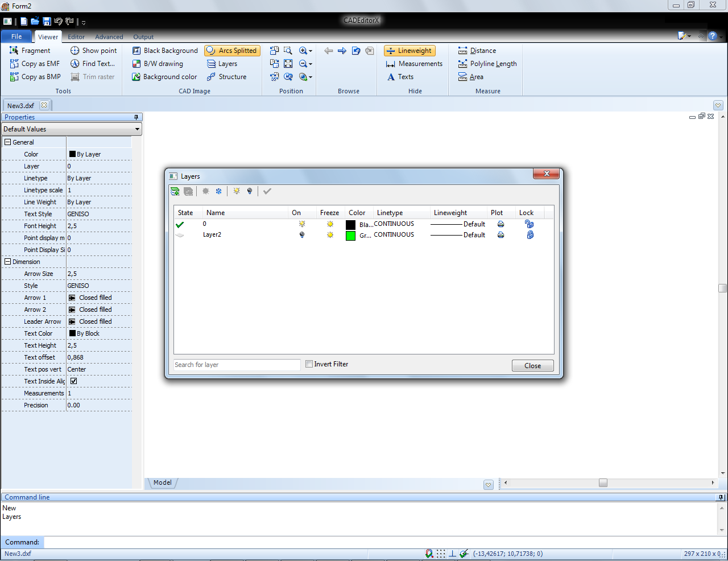Switch to the Output tab
728x561 pixels.
(x=143, y=37)
